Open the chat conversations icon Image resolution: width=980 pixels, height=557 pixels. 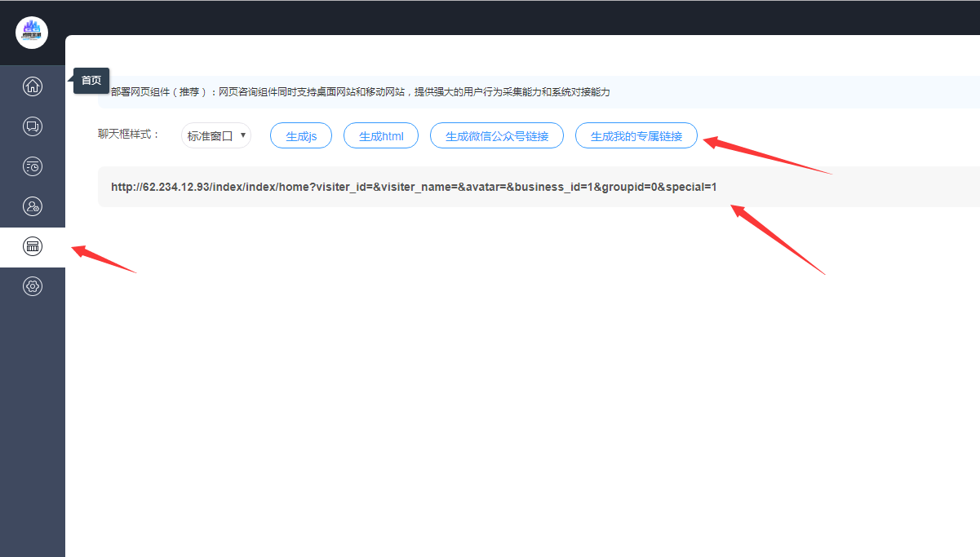(x=33, y=126)
